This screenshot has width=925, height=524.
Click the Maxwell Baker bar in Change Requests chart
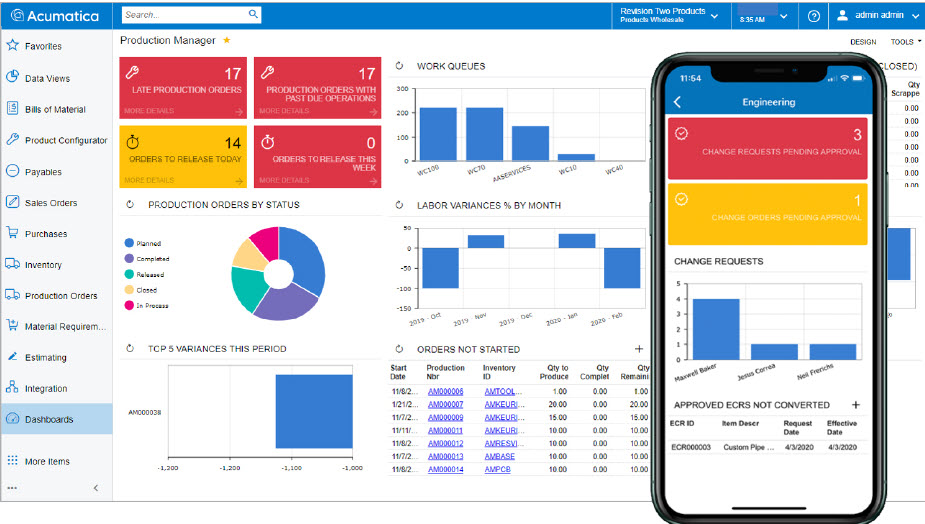point(716,329)
